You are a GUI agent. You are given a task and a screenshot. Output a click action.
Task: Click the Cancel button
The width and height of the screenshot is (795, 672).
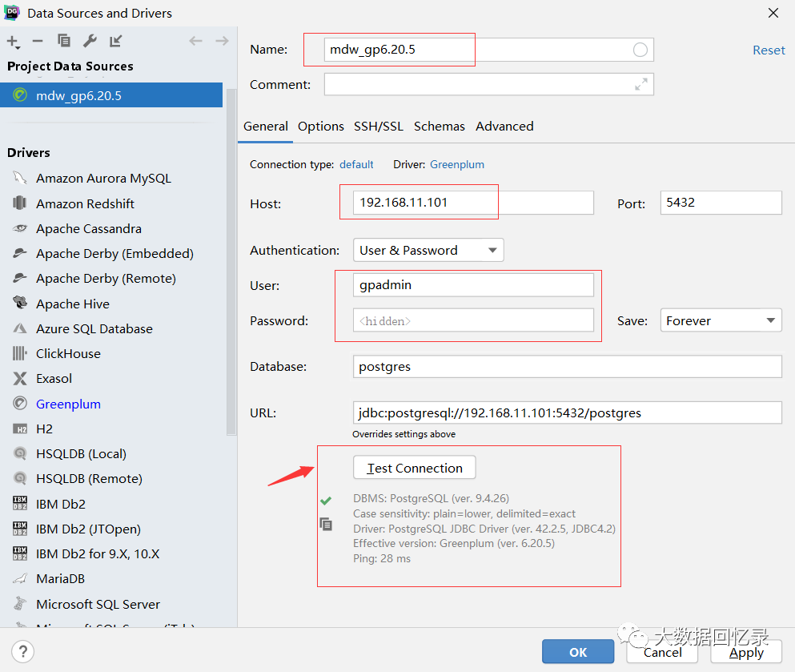(662, 652)
